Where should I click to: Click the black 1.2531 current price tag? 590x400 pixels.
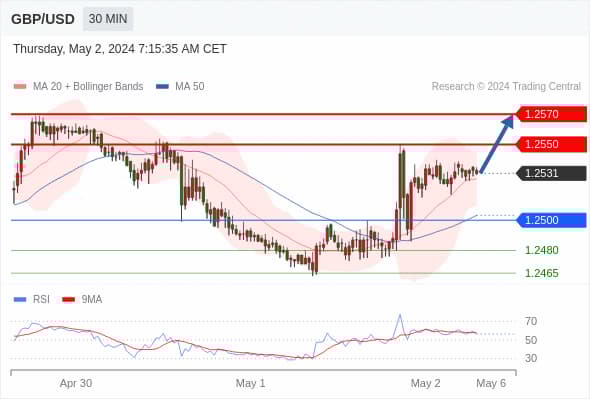[x=551, y=173]
